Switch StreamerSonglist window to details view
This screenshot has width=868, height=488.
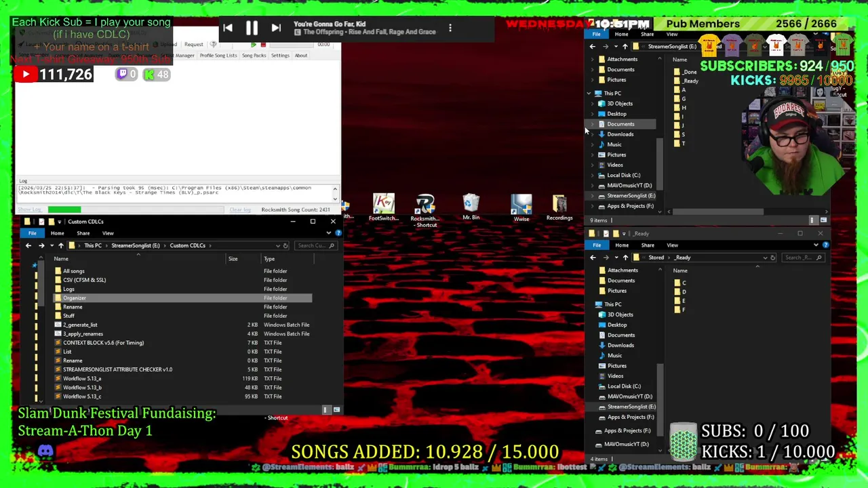tap(812, 220)
